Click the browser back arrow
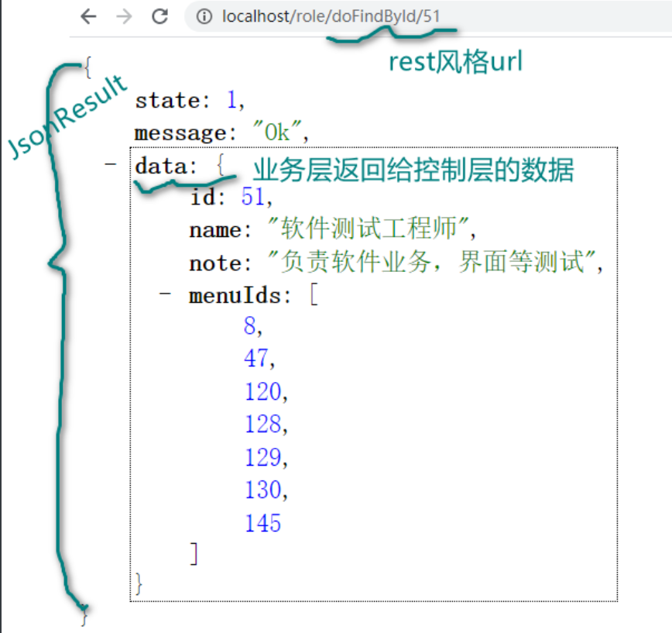672x633 pixels. [x=87, y=15]
